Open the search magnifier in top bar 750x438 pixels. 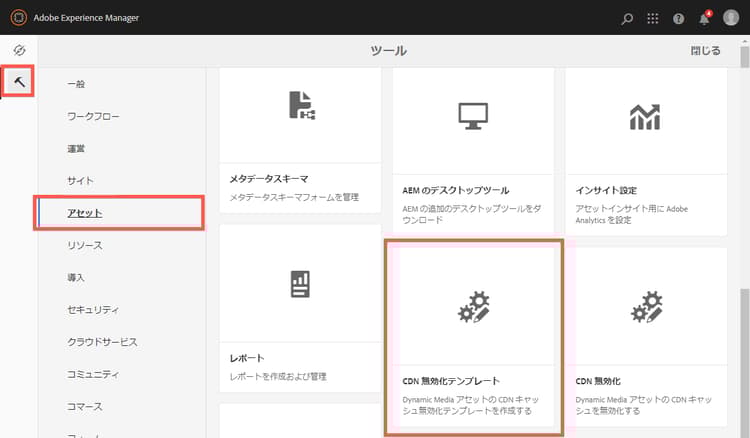pos(627,19)
